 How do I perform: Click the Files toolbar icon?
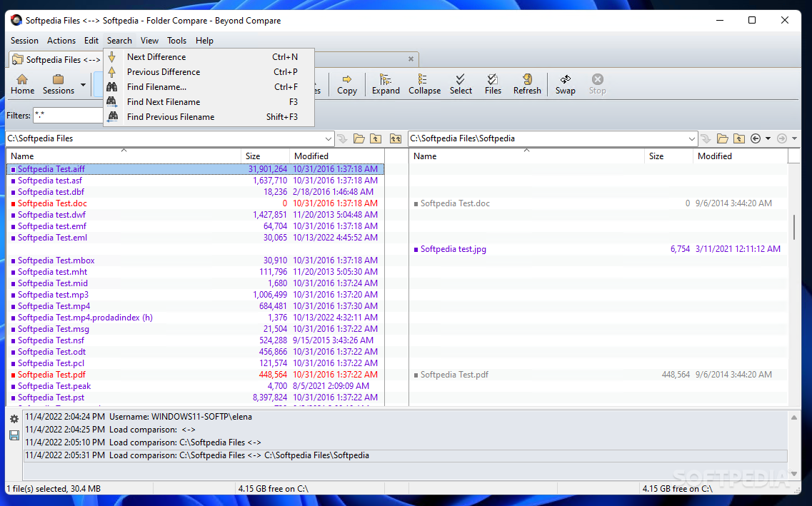pos(493,84)
